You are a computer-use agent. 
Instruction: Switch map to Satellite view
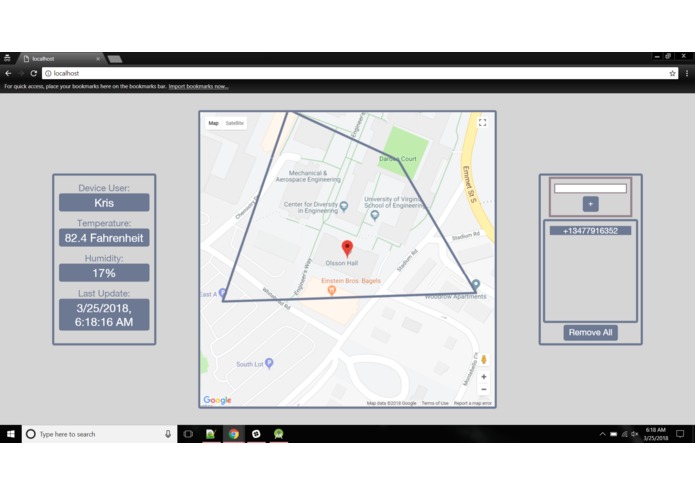pos(234,123)
